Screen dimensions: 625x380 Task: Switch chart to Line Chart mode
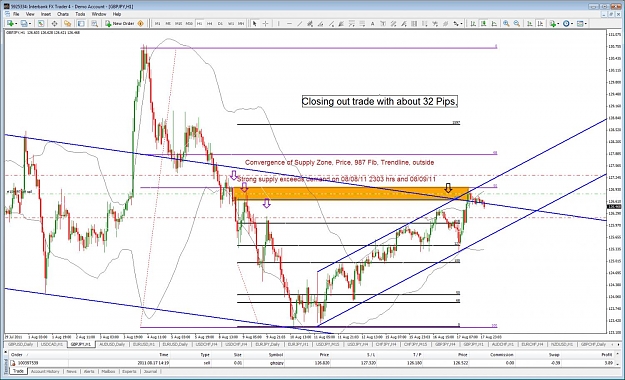pyautogui.click(x=494, y=24)
